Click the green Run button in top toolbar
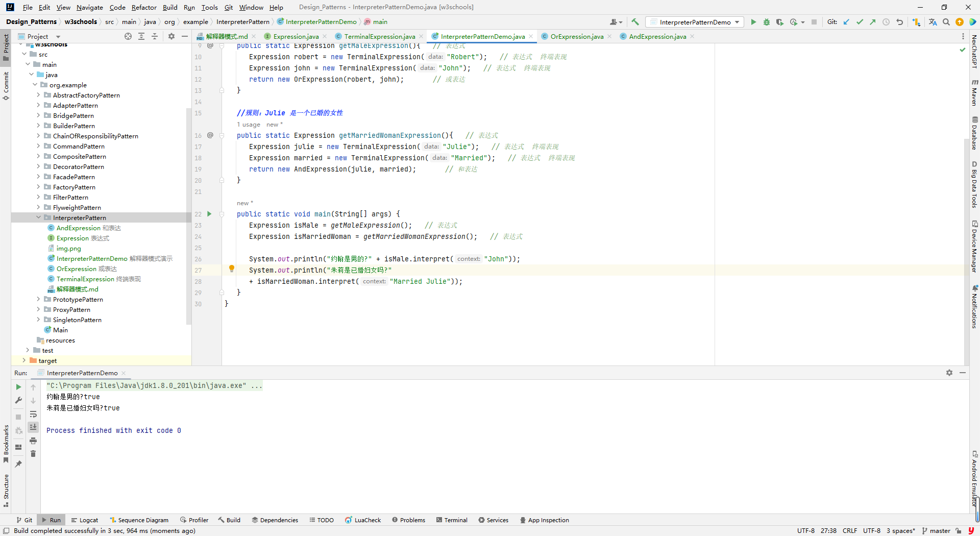This screenshot has height=536, width=980. click(753, 22)
